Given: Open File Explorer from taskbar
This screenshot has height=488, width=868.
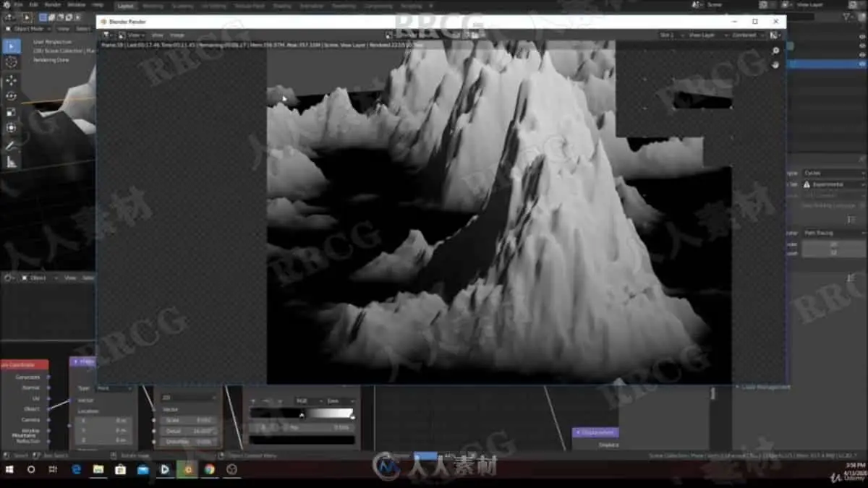Looking at the screenshot, I should [x=98, y=469].
